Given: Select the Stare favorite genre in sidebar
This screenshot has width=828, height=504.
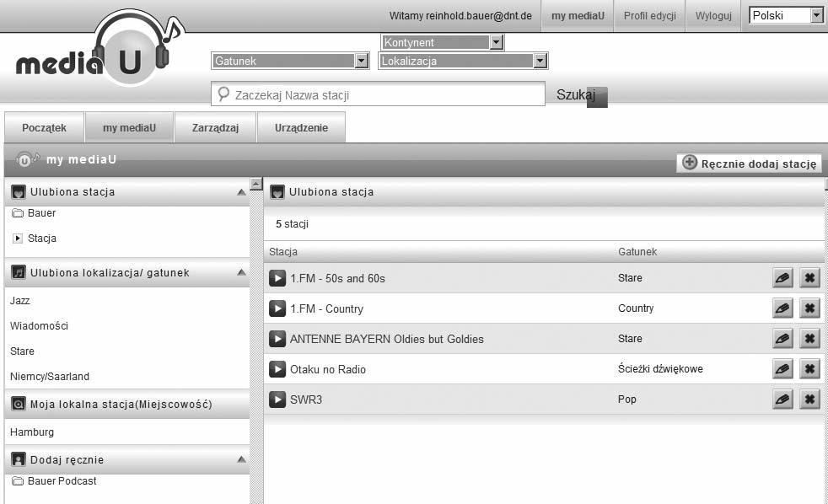Looking at the screenshot, I should tap(22, 351).
